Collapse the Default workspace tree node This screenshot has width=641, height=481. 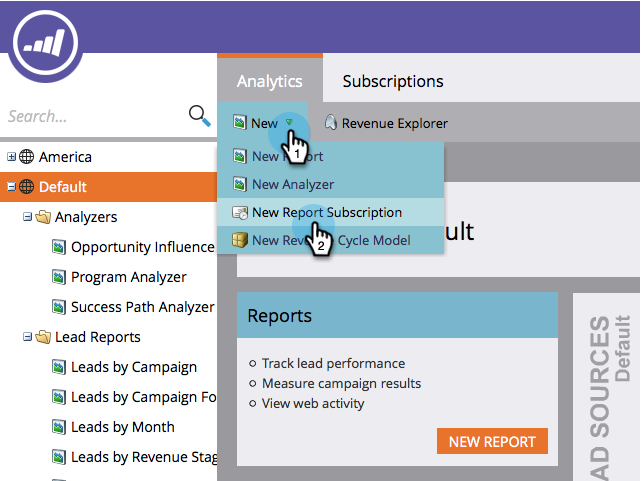[x=11, y=187]
